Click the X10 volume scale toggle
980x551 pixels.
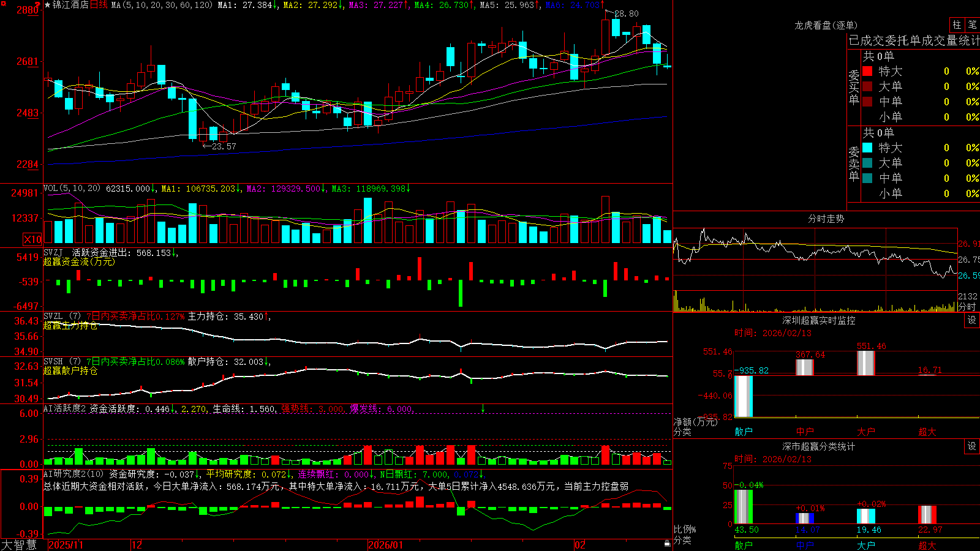[32, 239]
